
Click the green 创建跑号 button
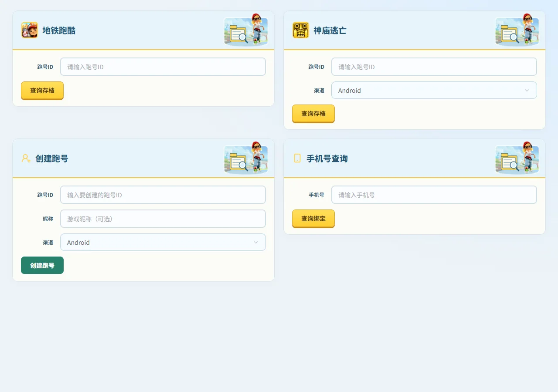[42, 265]
